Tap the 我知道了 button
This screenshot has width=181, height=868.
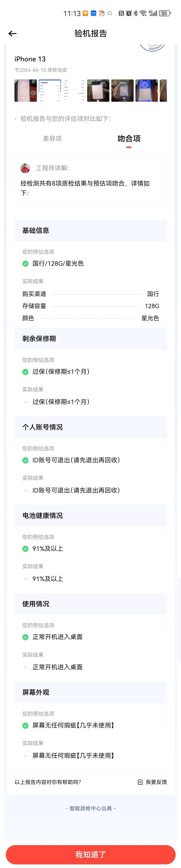click(x=91, y=854)
